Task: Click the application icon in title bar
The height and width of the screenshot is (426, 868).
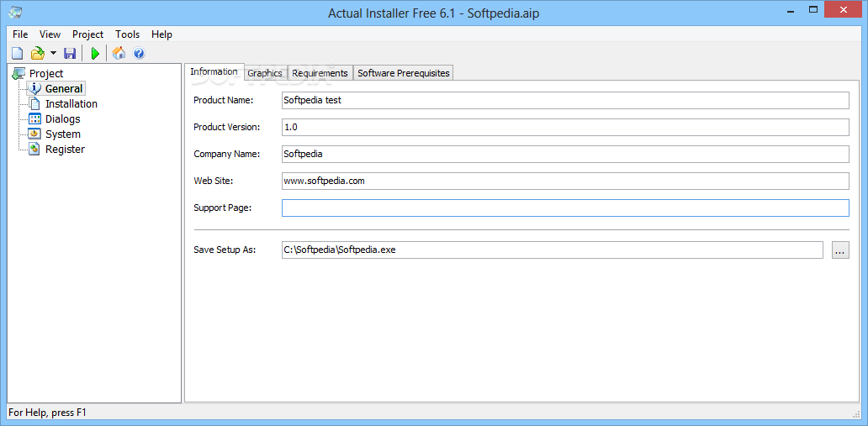Action: (x=15, y=12)
